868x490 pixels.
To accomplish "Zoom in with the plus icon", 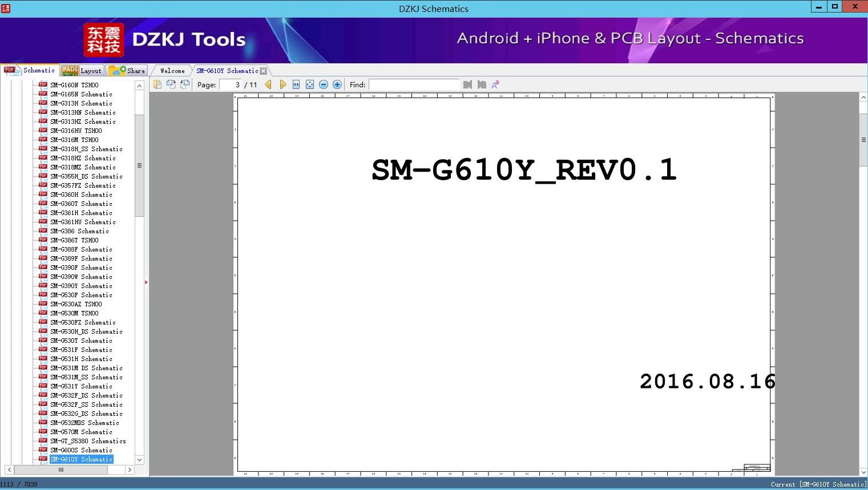I will (x=337, y=84).
